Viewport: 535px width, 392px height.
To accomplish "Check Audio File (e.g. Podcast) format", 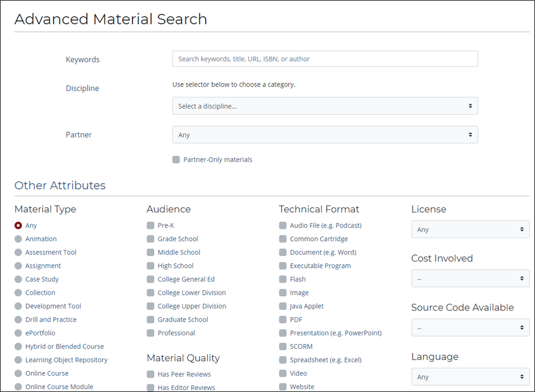I will 283,225.
